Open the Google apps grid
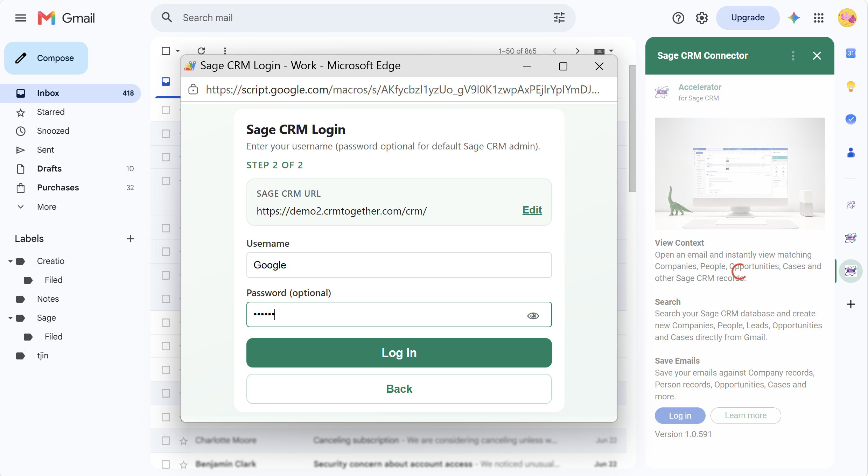Screen dimensions: 868x476 coord(819,18)
